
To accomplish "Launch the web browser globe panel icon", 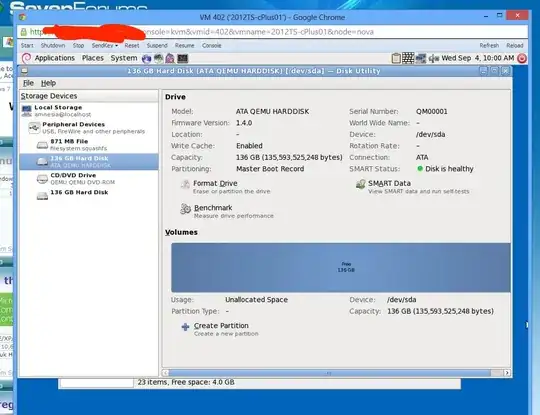I will (146, 58).
